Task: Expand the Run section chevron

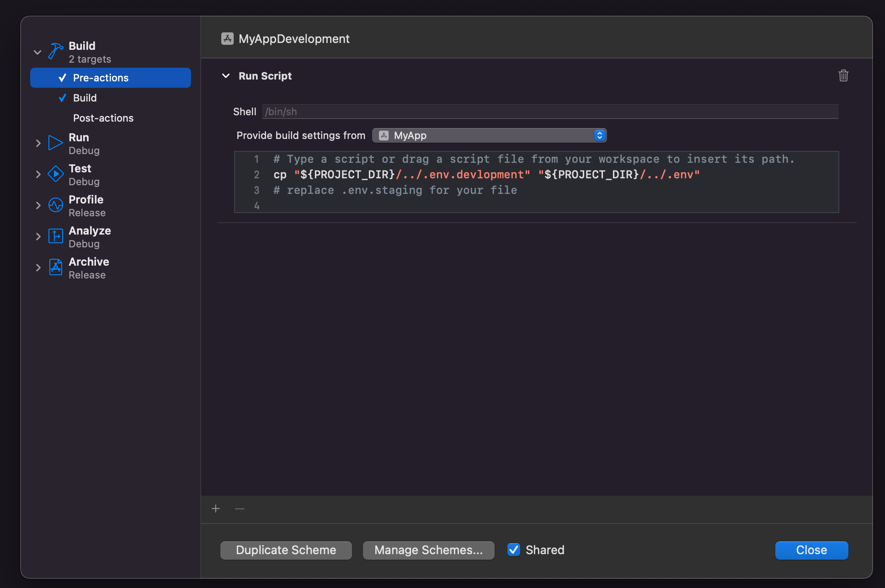Action: (x=38, y=144)
